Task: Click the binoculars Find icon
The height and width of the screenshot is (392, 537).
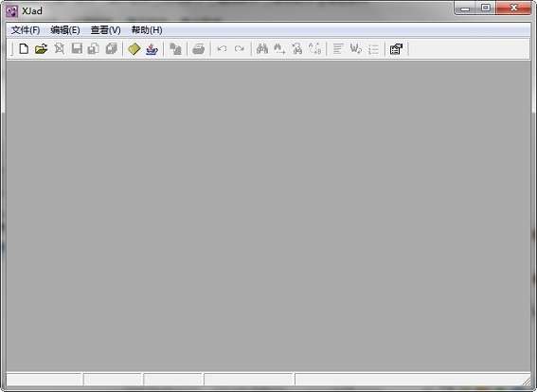Action: tap(262, 48)
